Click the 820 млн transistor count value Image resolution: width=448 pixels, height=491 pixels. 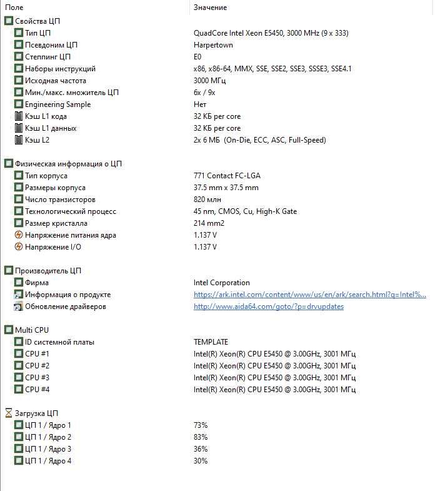pos(207,200)
